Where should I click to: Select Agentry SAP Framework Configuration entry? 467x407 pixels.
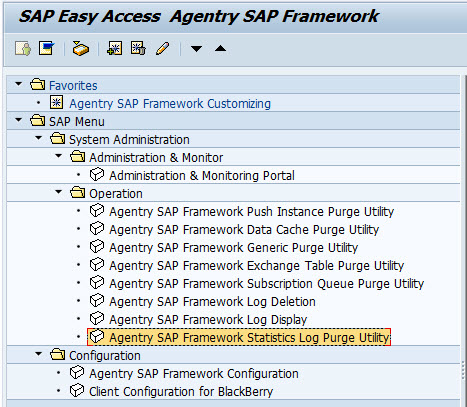tap(194, 374)
